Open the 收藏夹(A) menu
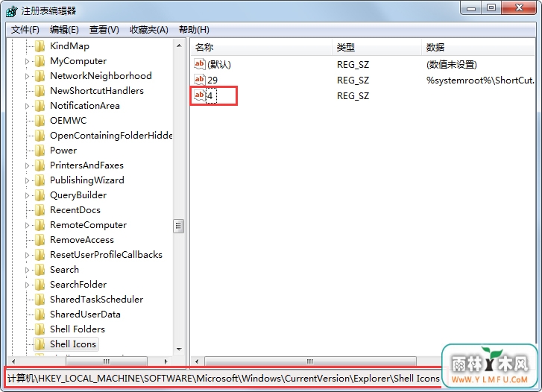This screenshot has width=542, height=392. (149, 30)
